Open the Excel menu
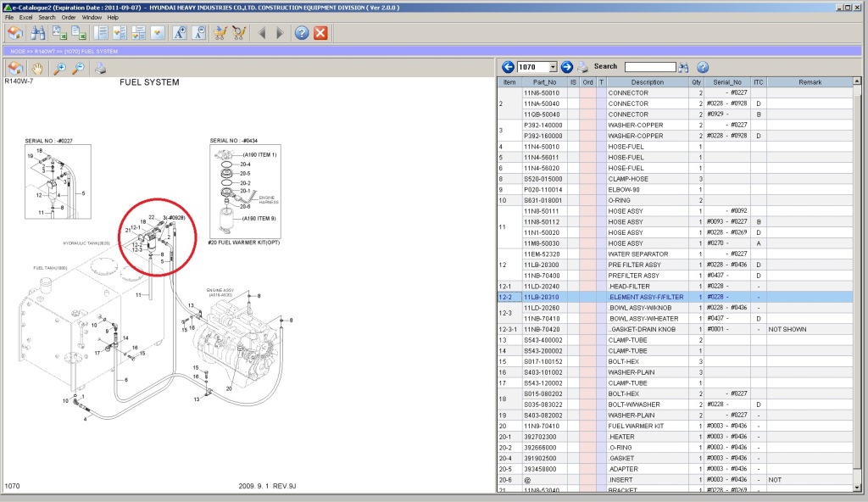 26,17
